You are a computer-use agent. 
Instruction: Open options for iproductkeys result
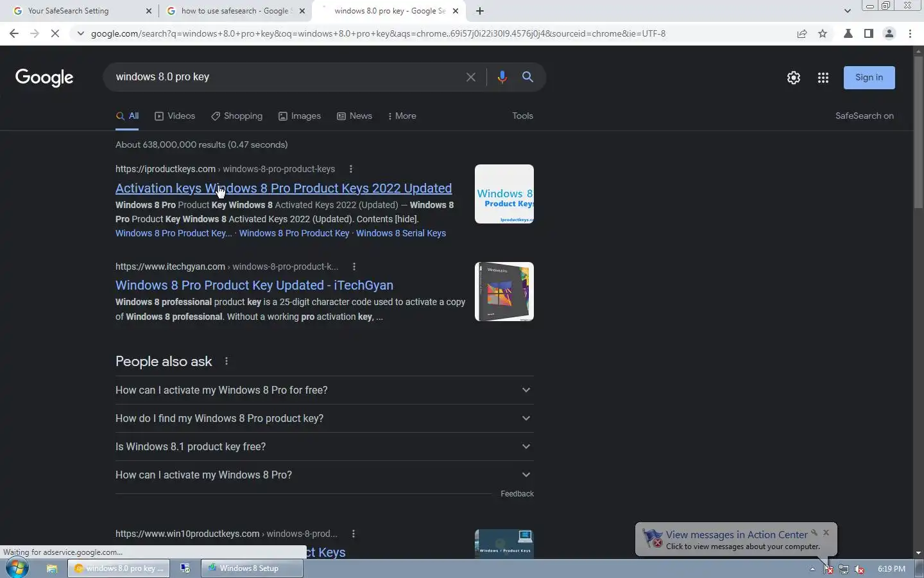click(x=350, y=169)
